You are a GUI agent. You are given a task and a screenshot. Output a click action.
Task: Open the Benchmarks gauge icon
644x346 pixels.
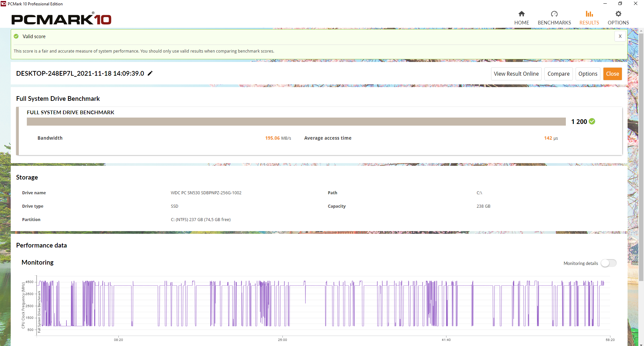pyautogui.click(x=554, y=14)
